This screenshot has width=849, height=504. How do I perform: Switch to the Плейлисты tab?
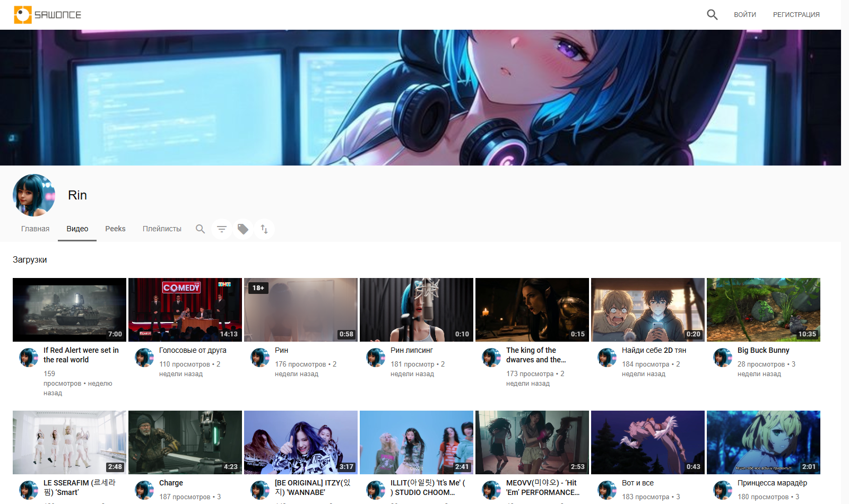(x=162, y=229)
